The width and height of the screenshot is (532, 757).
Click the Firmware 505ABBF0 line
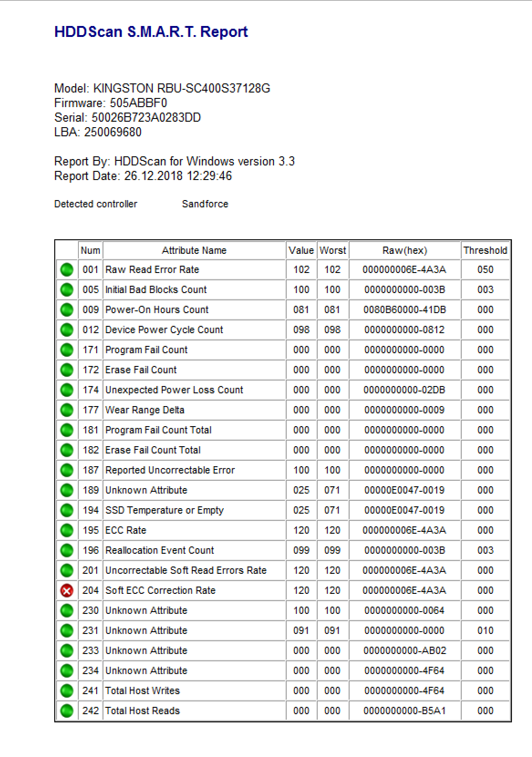point(111,103)
